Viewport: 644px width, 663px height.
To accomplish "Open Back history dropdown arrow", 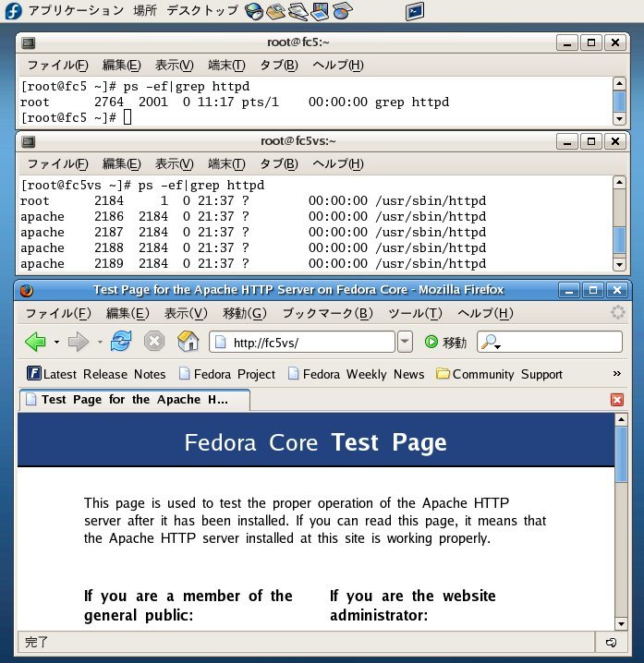I will (56, 342).
